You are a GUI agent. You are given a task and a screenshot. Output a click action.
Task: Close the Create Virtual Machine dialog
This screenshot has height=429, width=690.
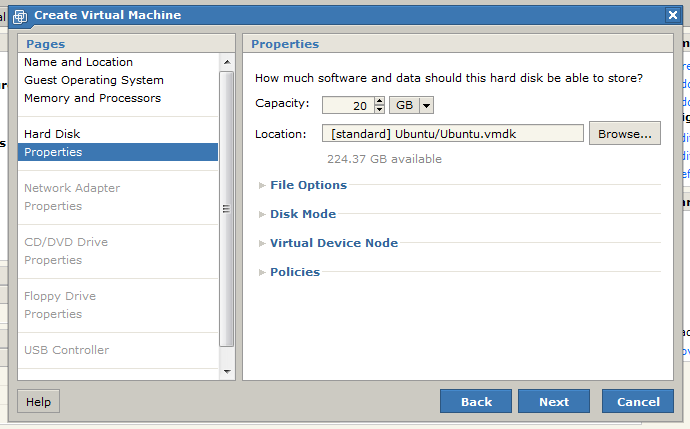pos(673,15)
